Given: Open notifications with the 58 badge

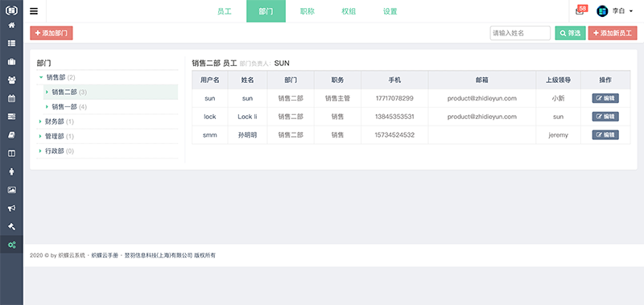Looking at the screenshot, I should [x=580, y=10].
